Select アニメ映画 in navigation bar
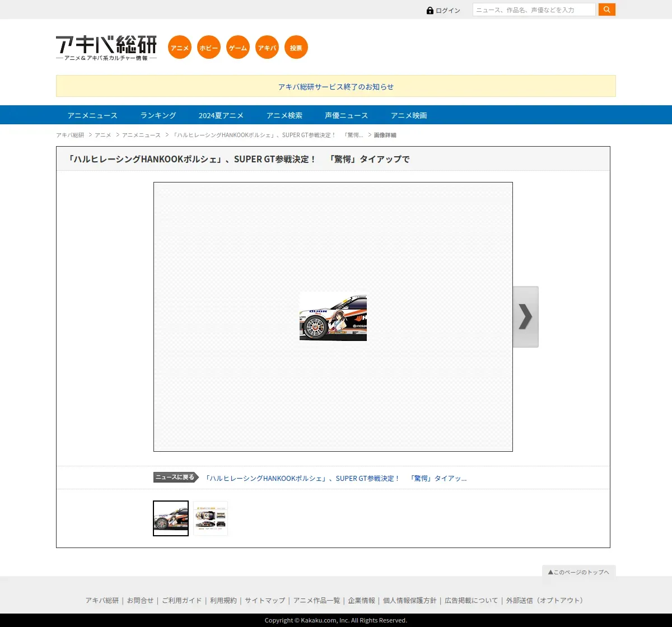672x627 pixels. pos(409,115)
